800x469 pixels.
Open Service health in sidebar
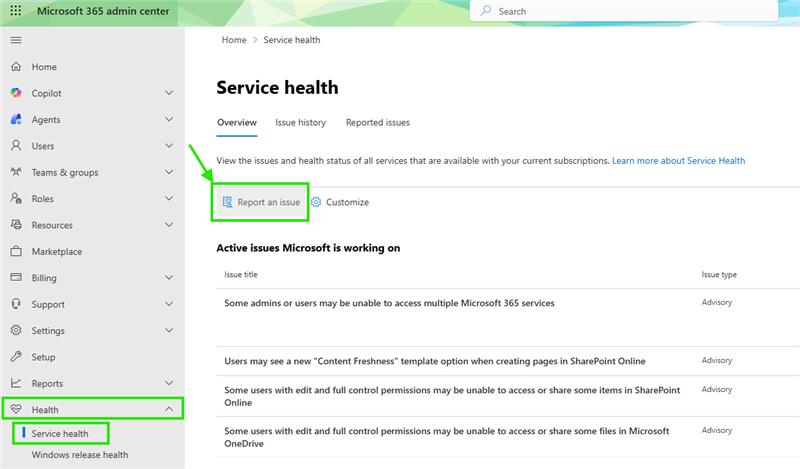pos(60,434)
